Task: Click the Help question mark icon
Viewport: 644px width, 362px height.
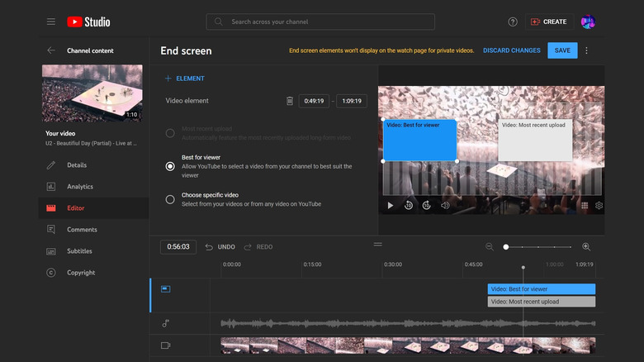Action: point(513,21)
